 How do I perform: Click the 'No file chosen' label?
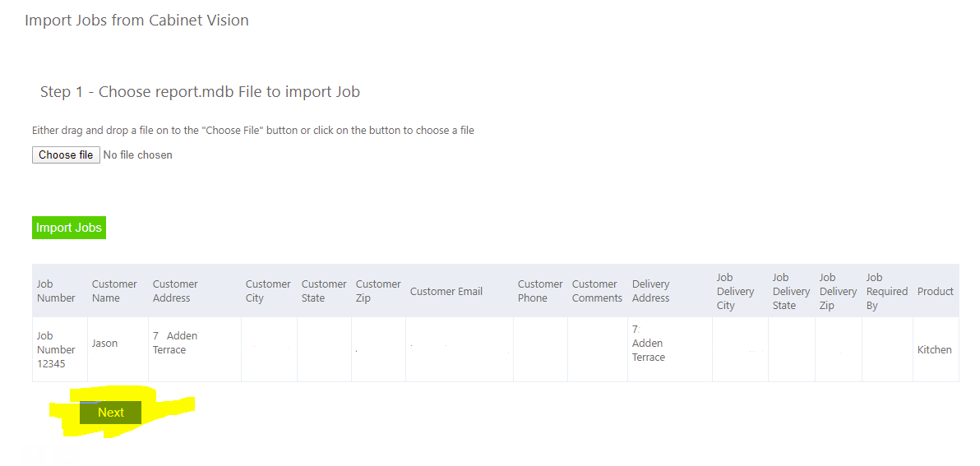coord(137,155)
